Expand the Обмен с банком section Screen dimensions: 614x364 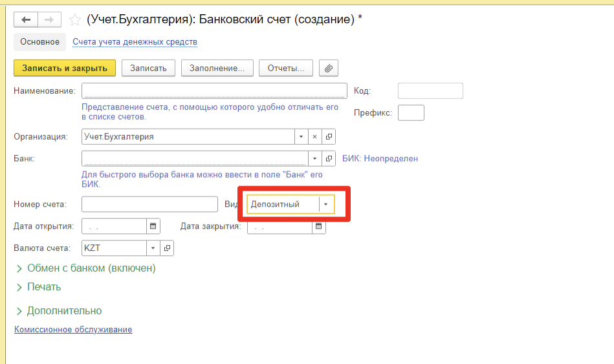tap(19, 268)
